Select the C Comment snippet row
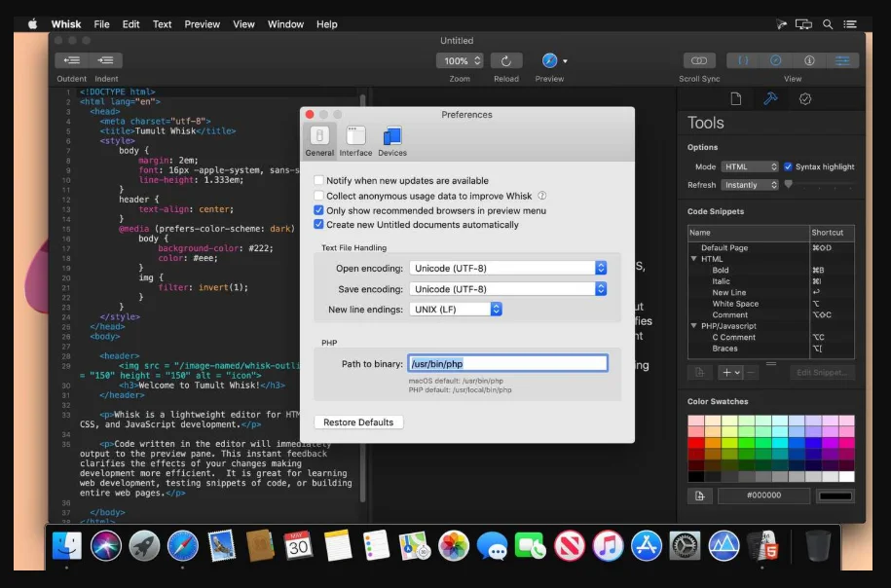Image resolution: width=891 pixels, height=588 pixels. click(x=770, y=337)
